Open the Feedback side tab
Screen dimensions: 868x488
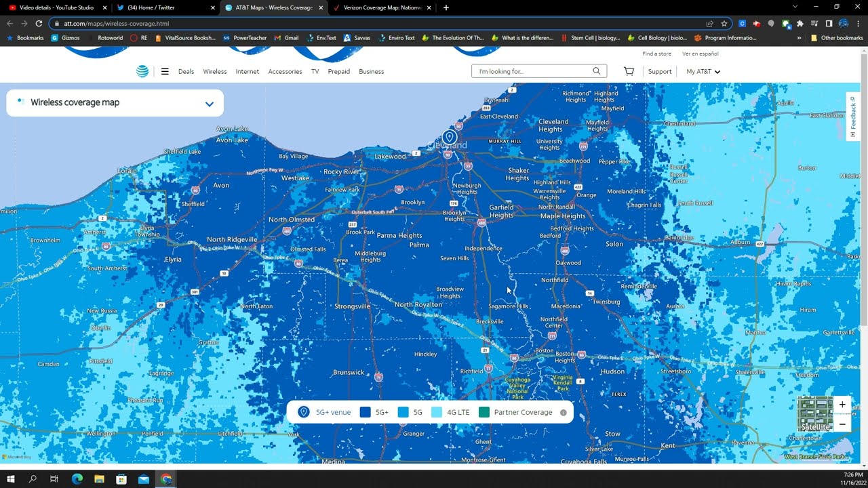(x=852, y=116)
